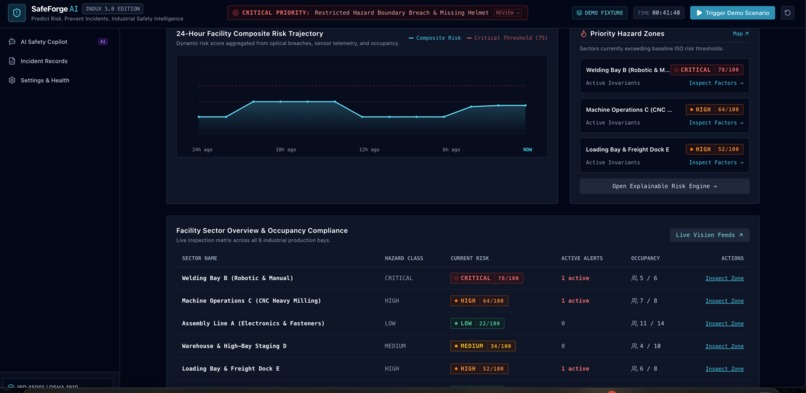Click the occupancy people icon in Welding Bay B row
Screen dimensions: 806x393
click(634, 278)
